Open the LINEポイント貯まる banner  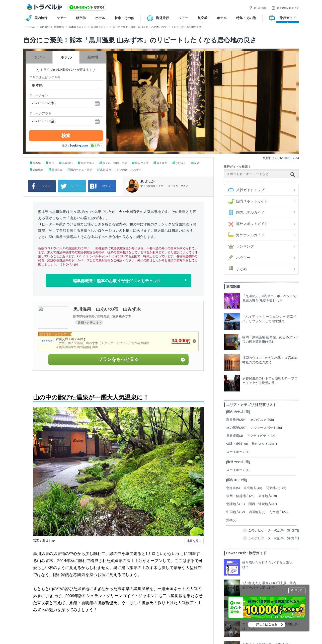click(x=87, y=7)
